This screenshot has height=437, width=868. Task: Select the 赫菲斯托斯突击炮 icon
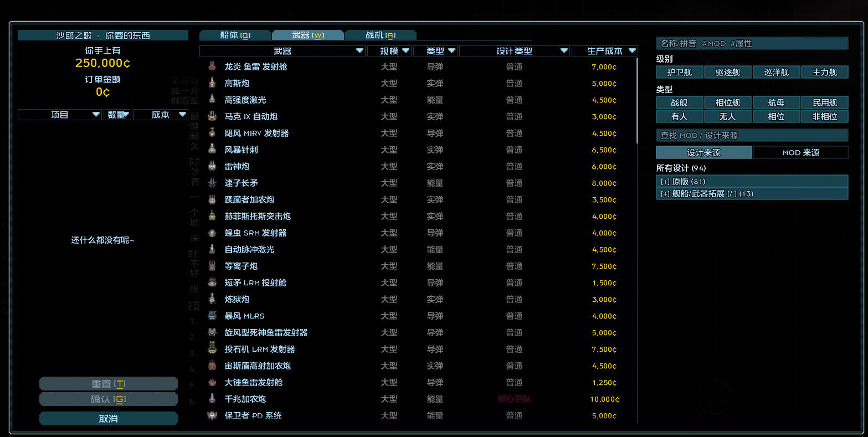[212, 216]
